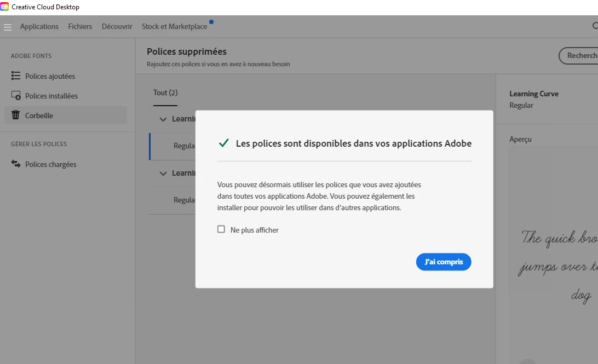Click the ADOBE FONTS section label
The height and width of the screenshot is (364, 598).
click(x=31, y=56)
